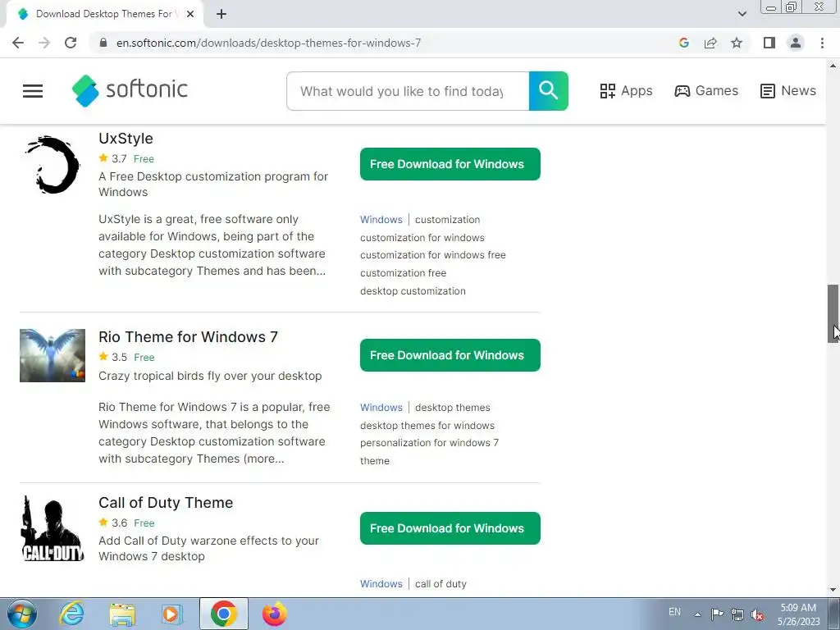
Task: Open the Softonic hamburger menu
Action: point(33,91)
